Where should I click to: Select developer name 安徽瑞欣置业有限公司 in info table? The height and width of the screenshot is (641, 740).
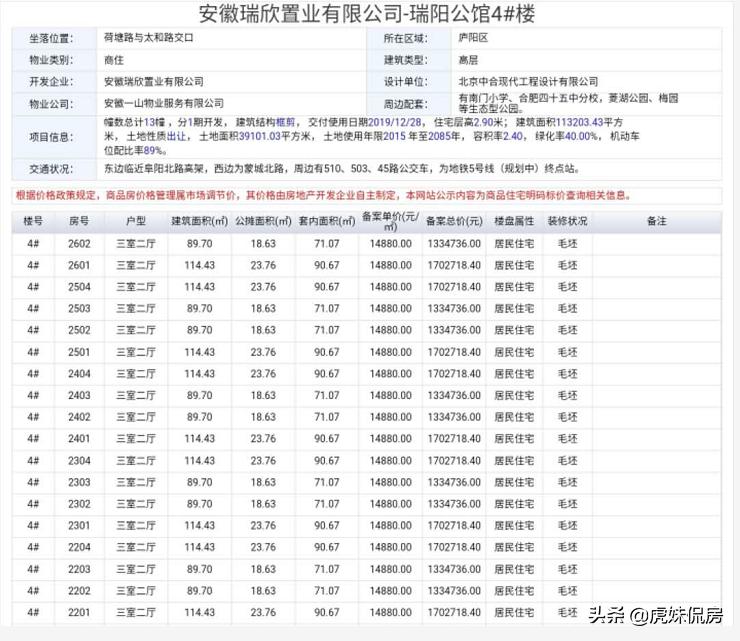(x=154, y=82)
